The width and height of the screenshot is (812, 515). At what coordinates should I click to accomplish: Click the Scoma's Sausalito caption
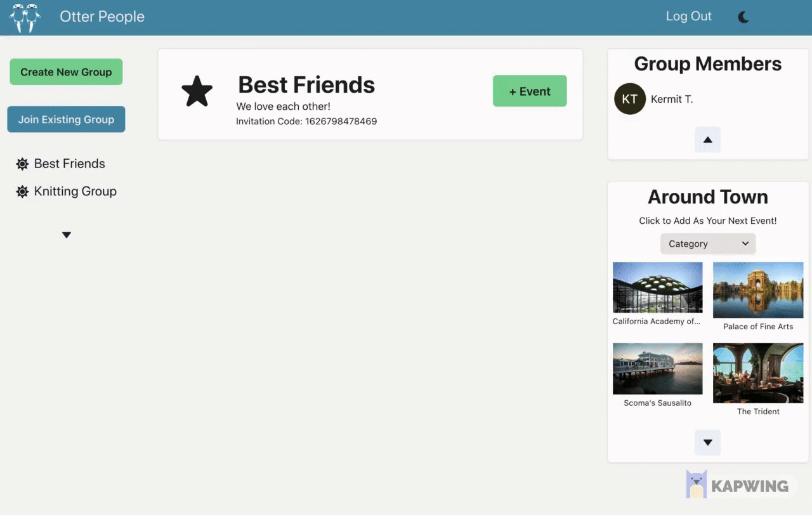(x=657, y=403)
